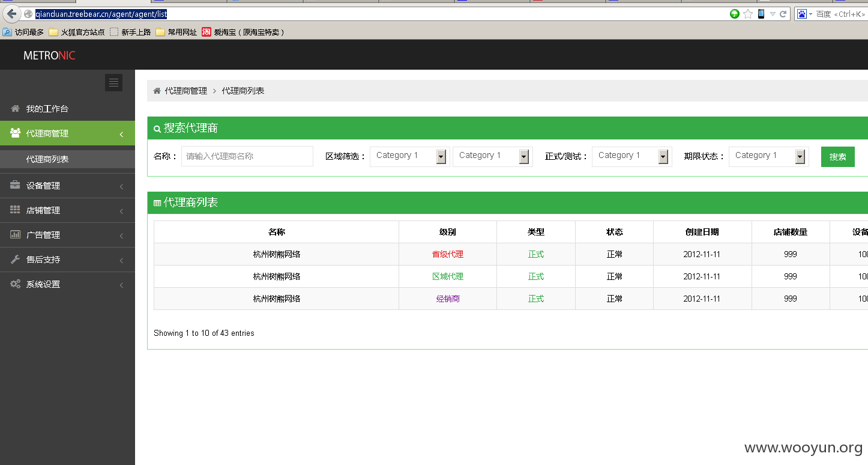The height and width of the screenshot is (465, 868).
Task: Click the green 搜索 button
Action: click(838, 157)
